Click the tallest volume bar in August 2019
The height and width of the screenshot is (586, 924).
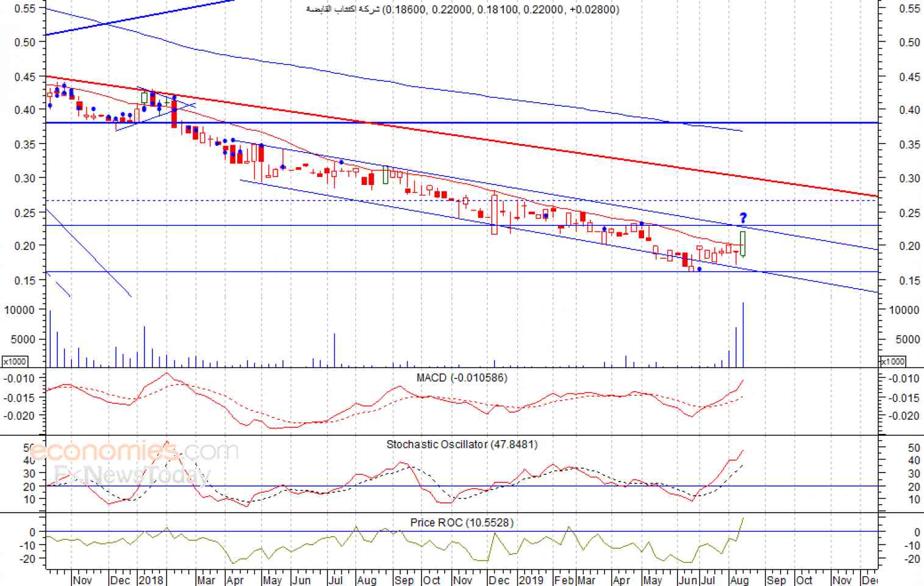[x=743, y=335]
